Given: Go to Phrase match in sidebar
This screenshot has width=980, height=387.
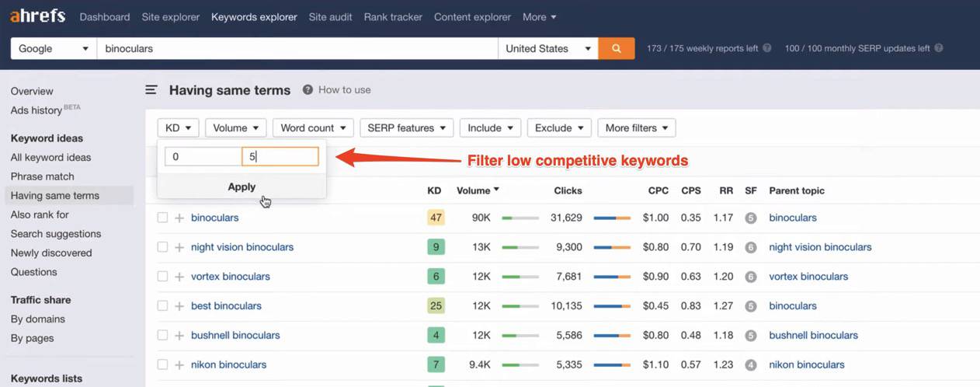Looking at the screenshot, I should 43,176.
